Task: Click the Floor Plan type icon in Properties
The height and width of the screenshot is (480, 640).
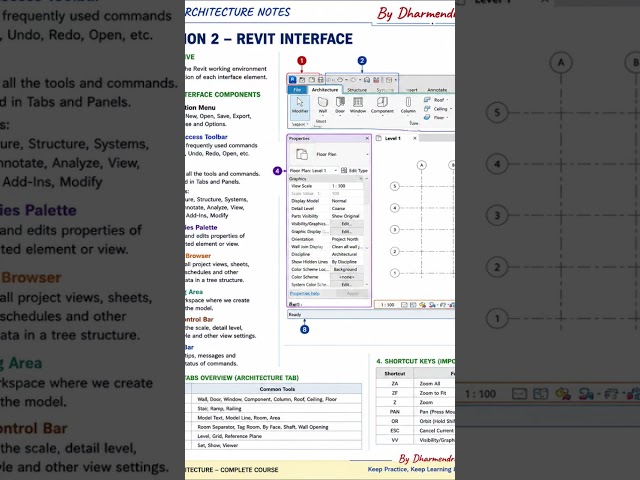Action: click(x=302, y=154)
